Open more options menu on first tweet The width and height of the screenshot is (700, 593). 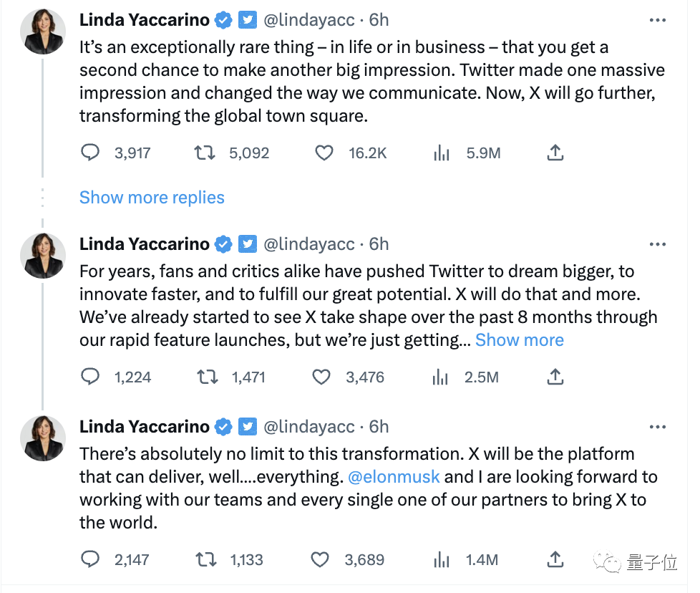[x=657, y=21]
